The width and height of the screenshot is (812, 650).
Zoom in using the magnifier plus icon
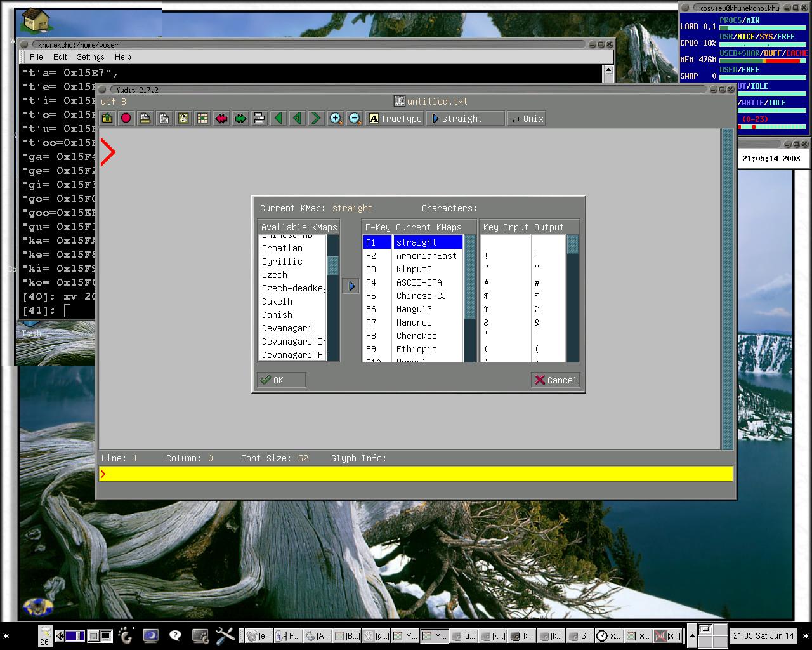click(336, 118)
